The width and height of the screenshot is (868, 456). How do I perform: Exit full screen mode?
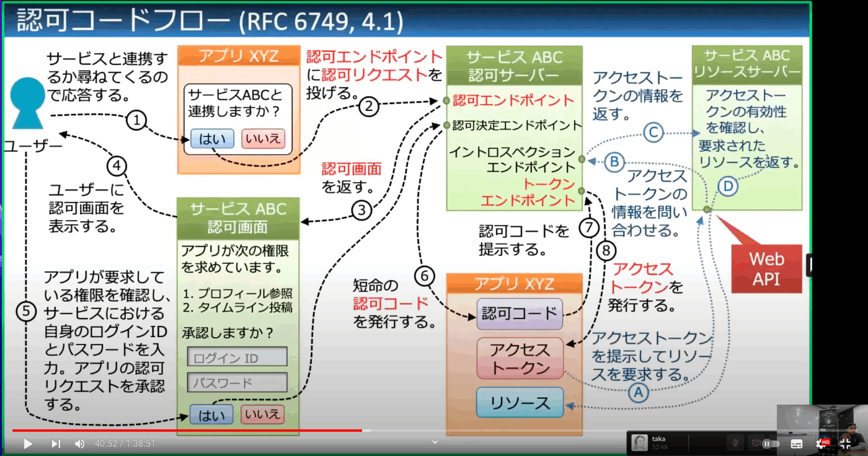point(845,444)
